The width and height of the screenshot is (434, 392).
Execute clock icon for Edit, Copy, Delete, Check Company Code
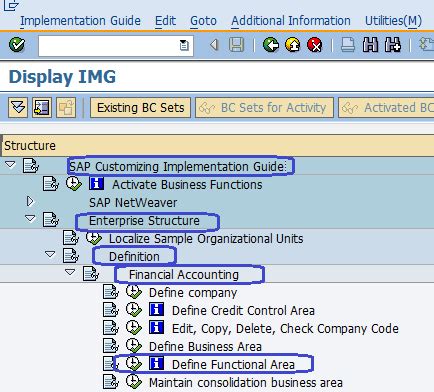coord(134,328)
